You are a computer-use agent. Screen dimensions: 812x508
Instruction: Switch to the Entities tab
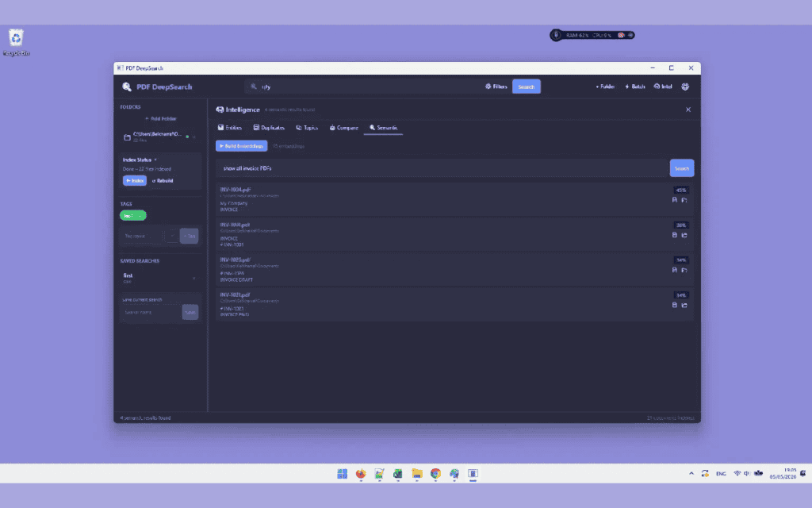click(x=229, y=128)
